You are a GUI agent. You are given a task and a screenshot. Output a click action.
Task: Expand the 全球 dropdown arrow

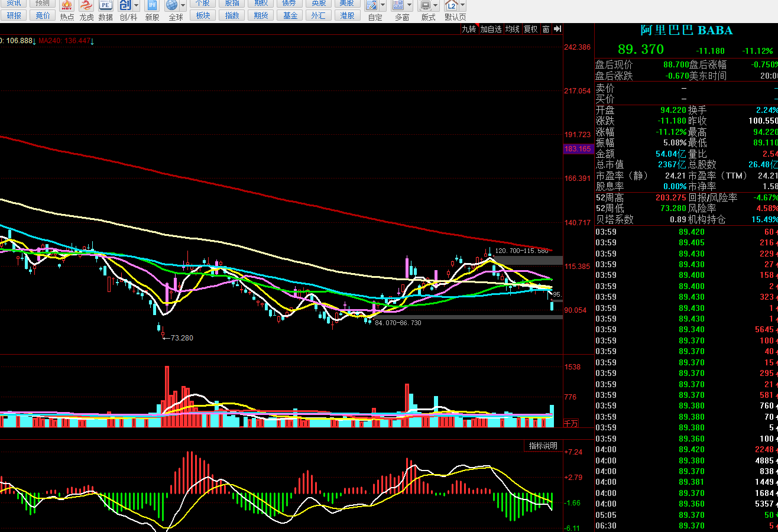[183, 6]
